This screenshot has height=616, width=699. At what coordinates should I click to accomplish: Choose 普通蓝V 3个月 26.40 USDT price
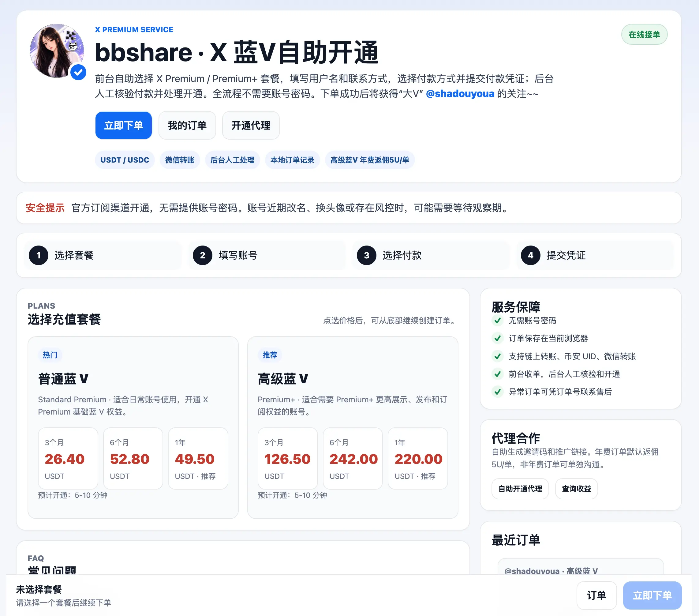coord(68,458)
